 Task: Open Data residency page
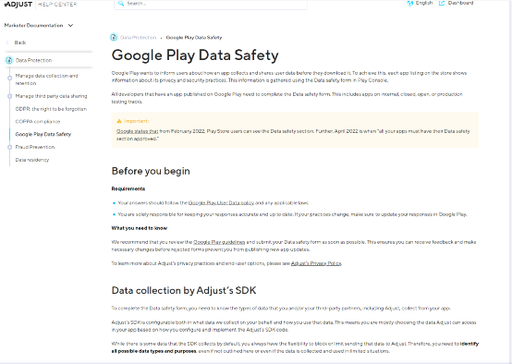click(32, 160)
